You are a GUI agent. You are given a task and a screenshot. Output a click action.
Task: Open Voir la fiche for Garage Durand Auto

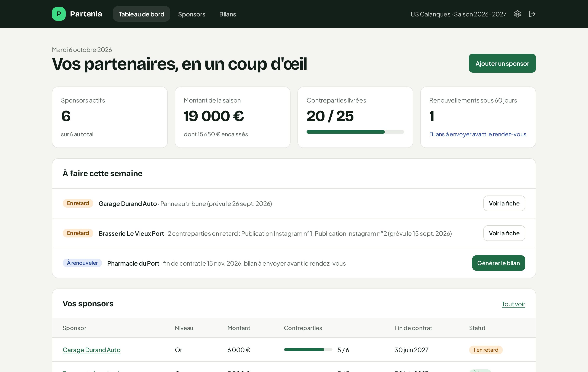click(x=504, y=203)
